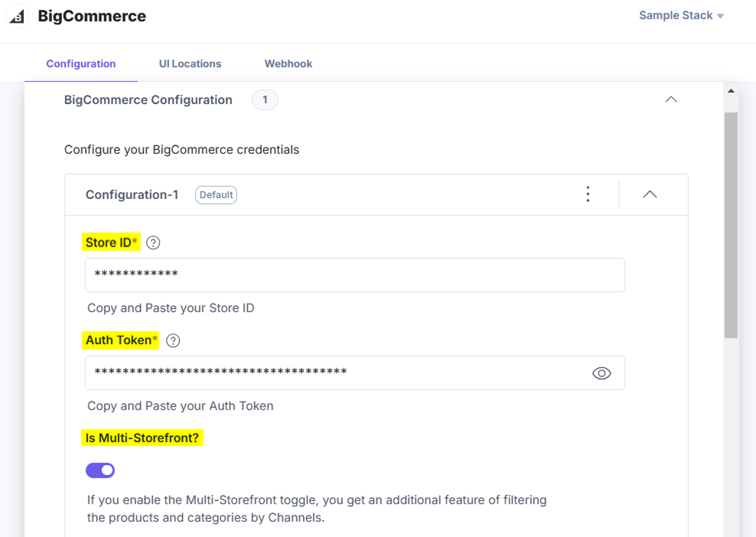
Task: Click "Copy and Paste your Store ID" hint
Action: [171, 308]
